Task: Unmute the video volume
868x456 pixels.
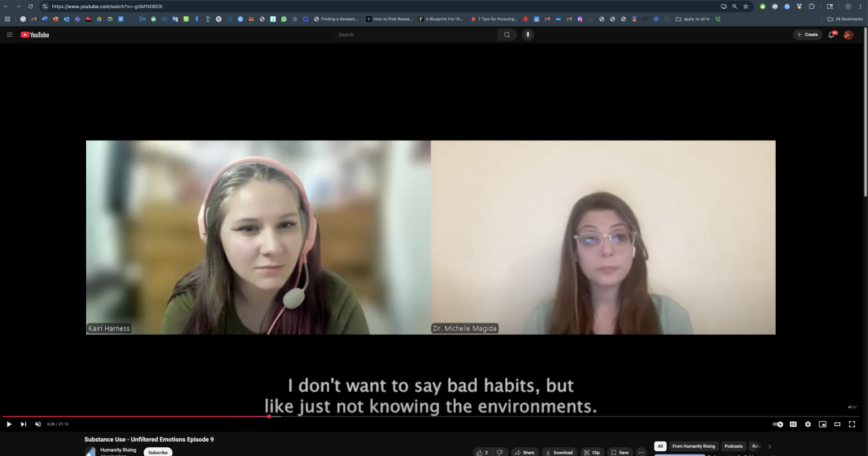Action: point(38,424)
